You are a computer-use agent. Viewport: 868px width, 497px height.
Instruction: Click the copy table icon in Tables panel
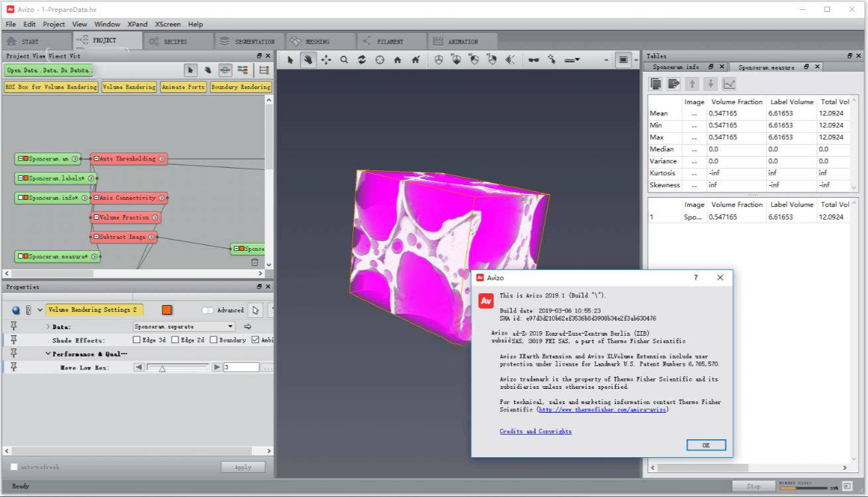(x=656, y=84)
